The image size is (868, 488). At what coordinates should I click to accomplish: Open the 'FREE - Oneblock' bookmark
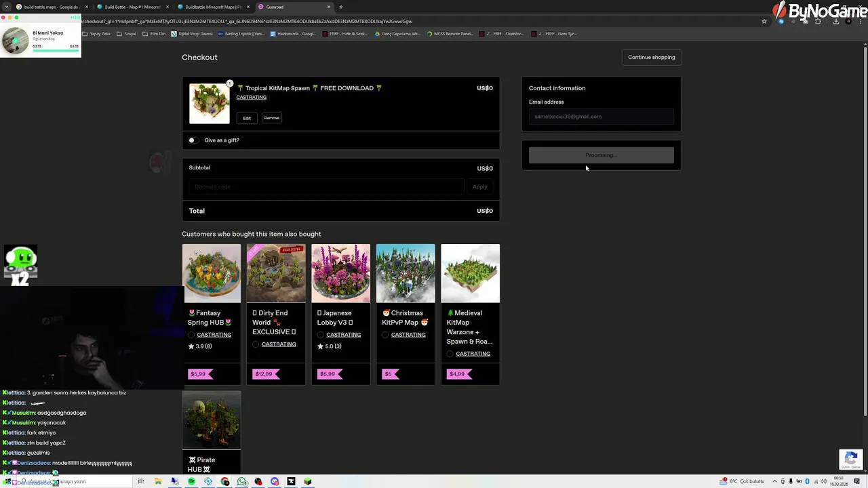502,33
